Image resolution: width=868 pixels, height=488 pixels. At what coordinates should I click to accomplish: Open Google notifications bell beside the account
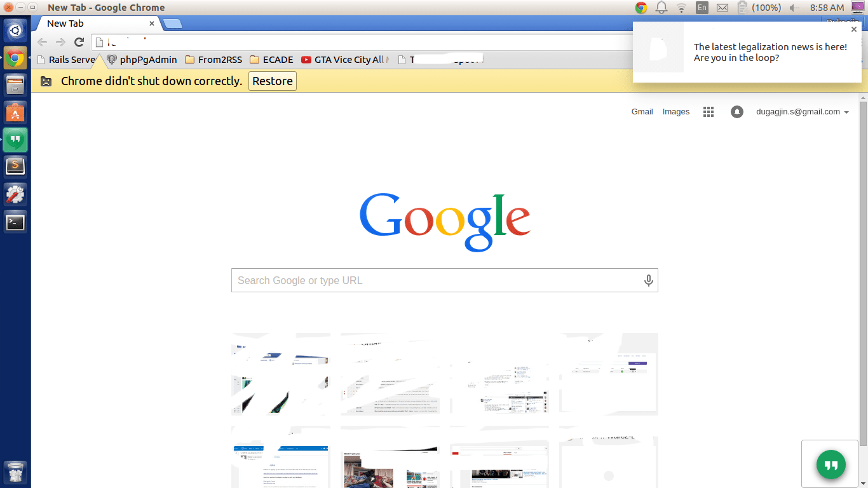[737, 112]
